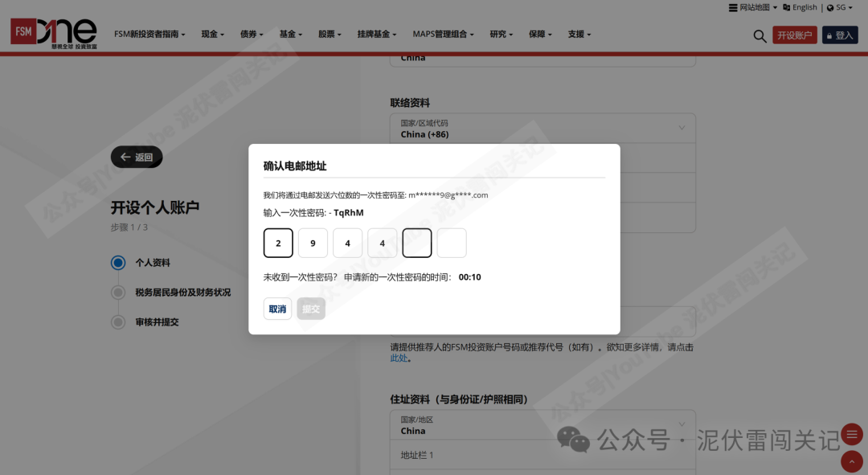Click the 00:10 OTP countdown timer

[472, 276]
